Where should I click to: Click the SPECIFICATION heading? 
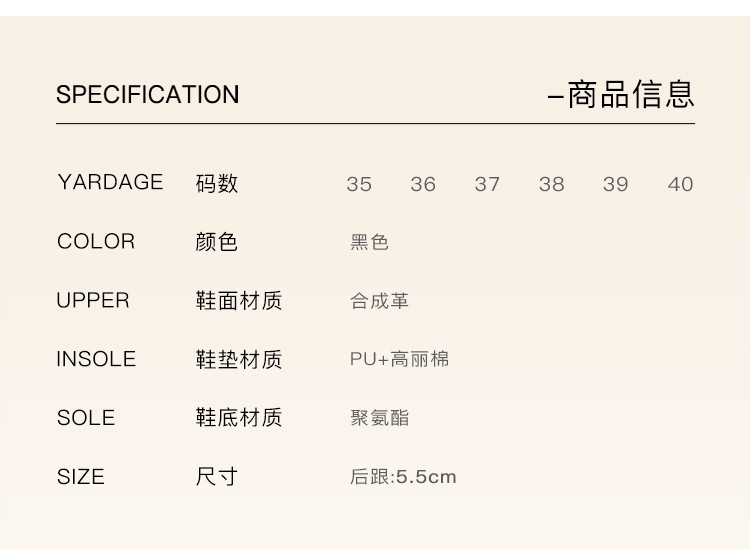(x=148, y=95)
